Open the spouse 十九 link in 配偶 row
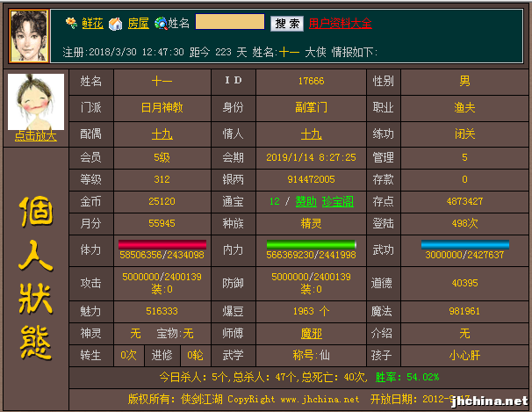The image size is (532, 412). pos(162,134)
